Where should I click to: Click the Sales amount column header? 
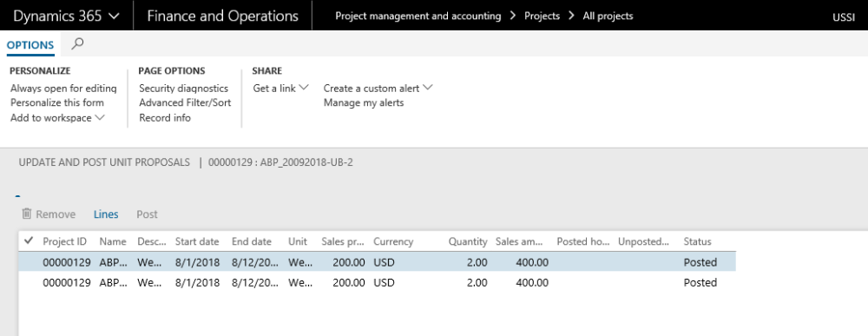tap(520, 241)
